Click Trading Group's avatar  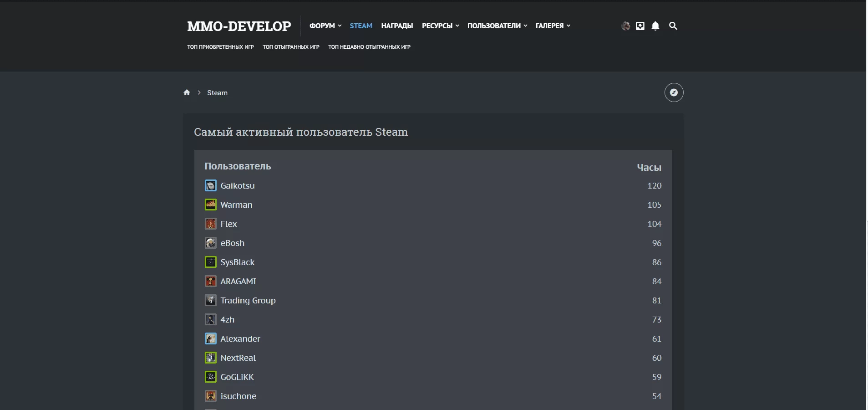(211, 300)
